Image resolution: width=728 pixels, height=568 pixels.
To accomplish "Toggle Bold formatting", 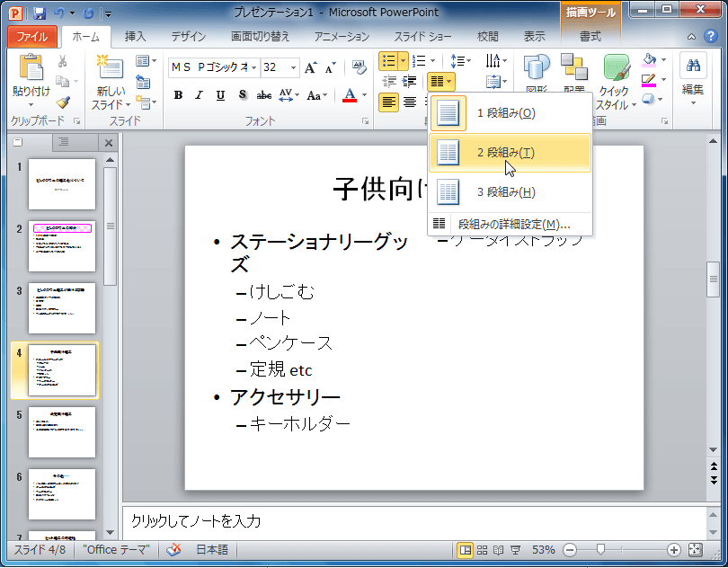I will (x=178, y=95).
